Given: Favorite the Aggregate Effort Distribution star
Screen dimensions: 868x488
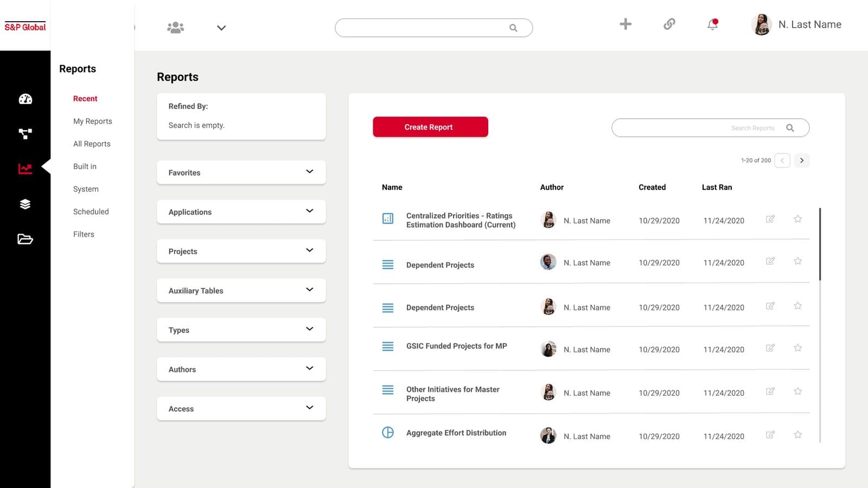Looking at the screenshot, I should pos(797,435).
